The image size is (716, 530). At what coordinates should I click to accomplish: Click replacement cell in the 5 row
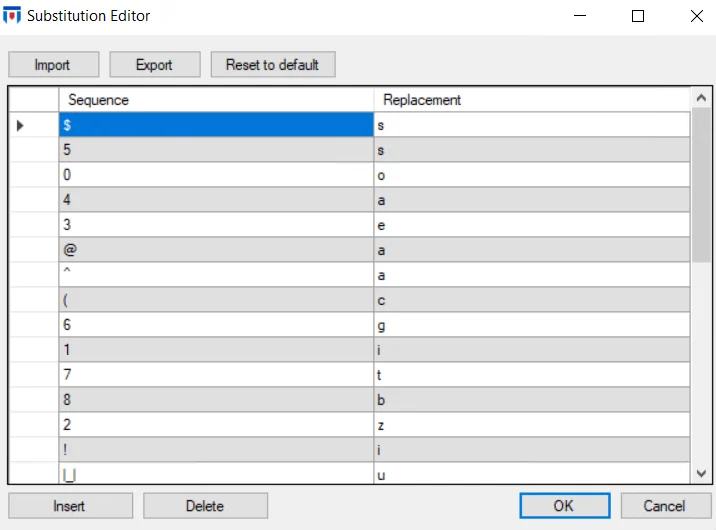(x=532, y=150)
